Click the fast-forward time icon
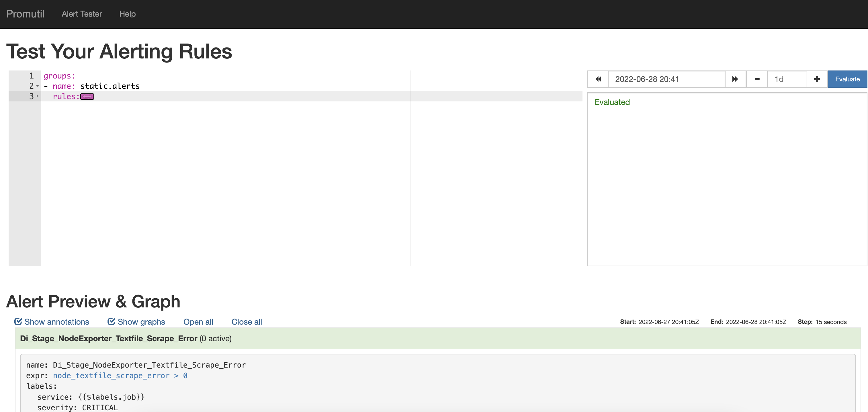This screenshot has width=868, height=412. pyautogui.click(x=735, y=79)
